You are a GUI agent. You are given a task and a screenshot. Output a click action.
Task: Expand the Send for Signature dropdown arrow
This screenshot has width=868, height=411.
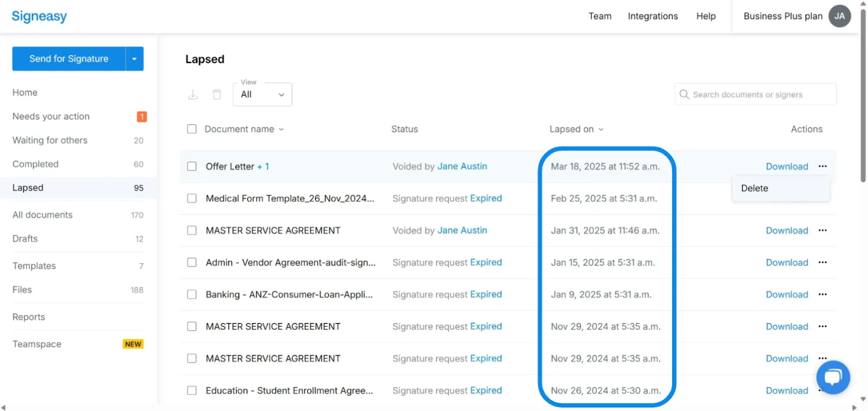pyautogui.click(x=135, y=59)
